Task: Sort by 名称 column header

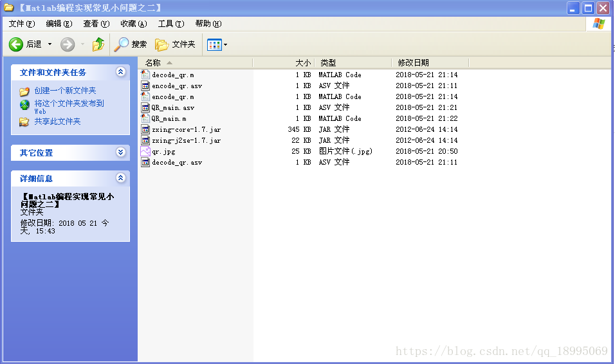Action: [196, 63]
